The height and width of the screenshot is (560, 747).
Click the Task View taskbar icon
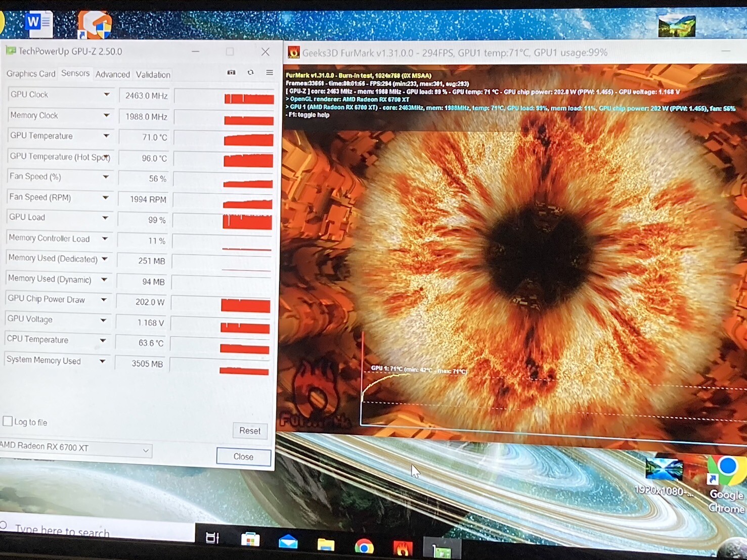pyautogui.click(x=212, y=538)
